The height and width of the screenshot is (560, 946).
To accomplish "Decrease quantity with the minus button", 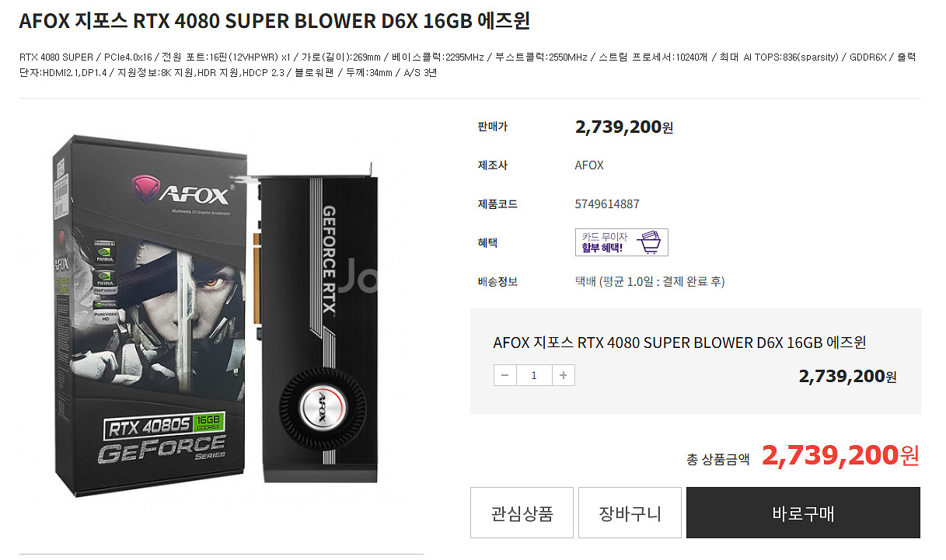I will click(504, 375).
